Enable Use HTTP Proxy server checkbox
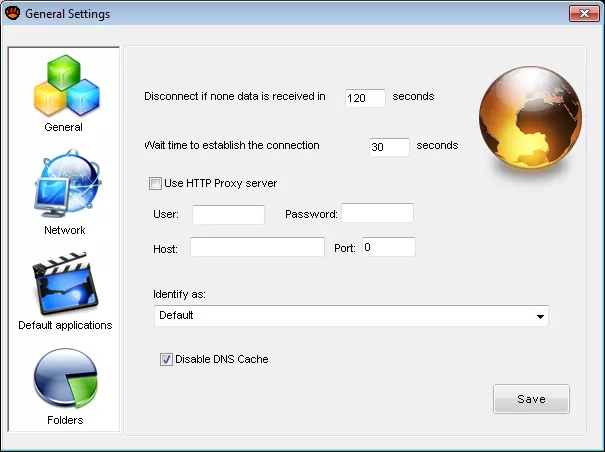 [x=155, y=183]
